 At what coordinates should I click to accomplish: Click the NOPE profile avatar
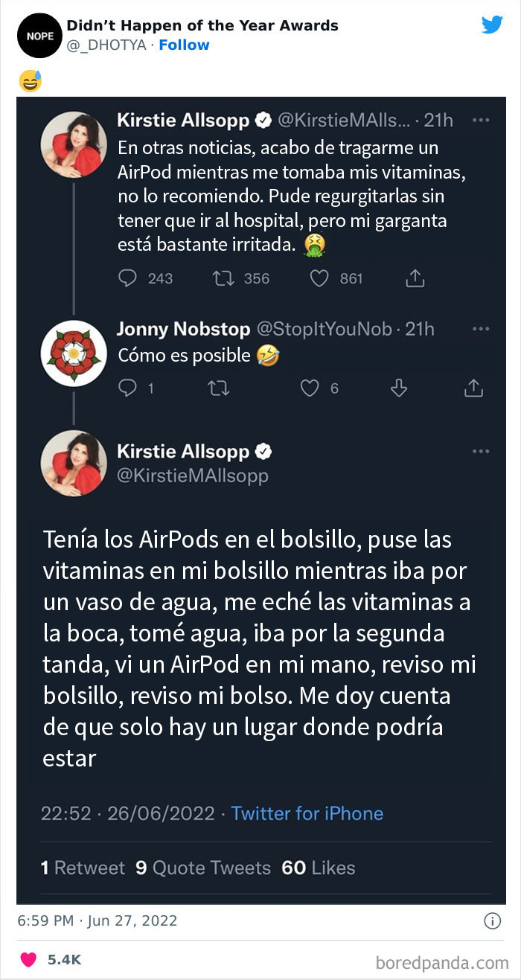click(x=39, y=35)
